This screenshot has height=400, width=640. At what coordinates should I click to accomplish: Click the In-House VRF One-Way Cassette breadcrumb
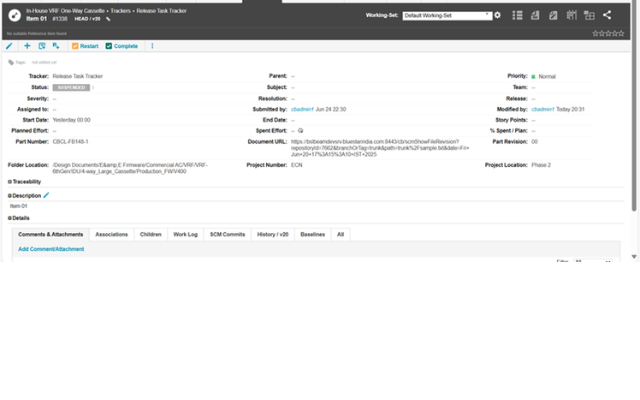click(x=65, y=11)
